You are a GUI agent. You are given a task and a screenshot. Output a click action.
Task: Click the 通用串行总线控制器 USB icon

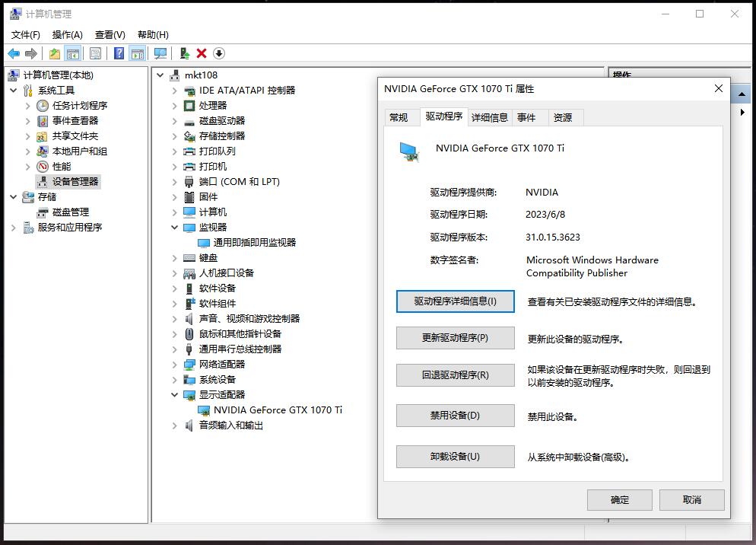coord(189,349)
